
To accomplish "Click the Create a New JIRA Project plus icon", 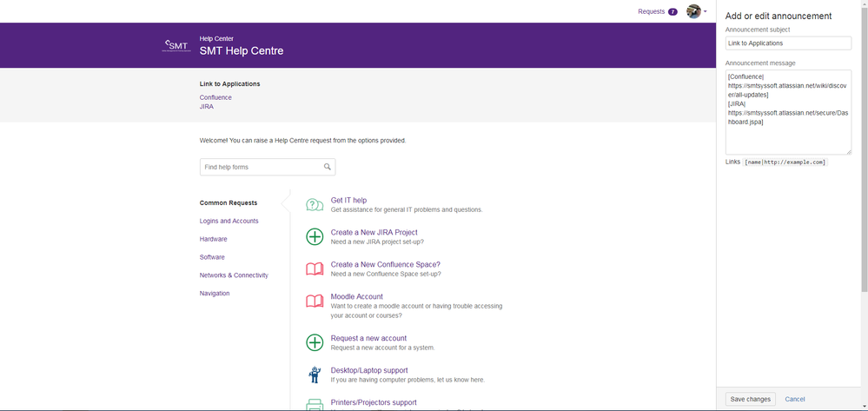I will (315, 237).
